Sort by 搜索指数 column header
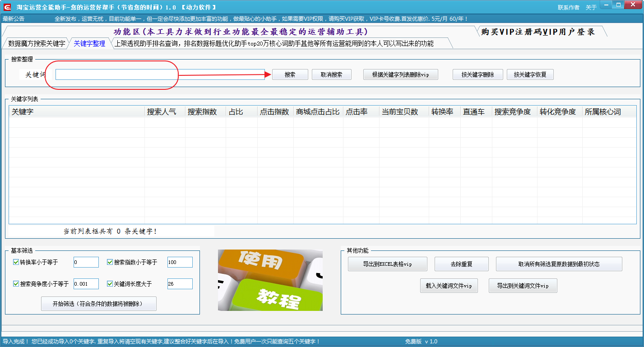Screen dimensions: 644x347 (x=205, y=112)
